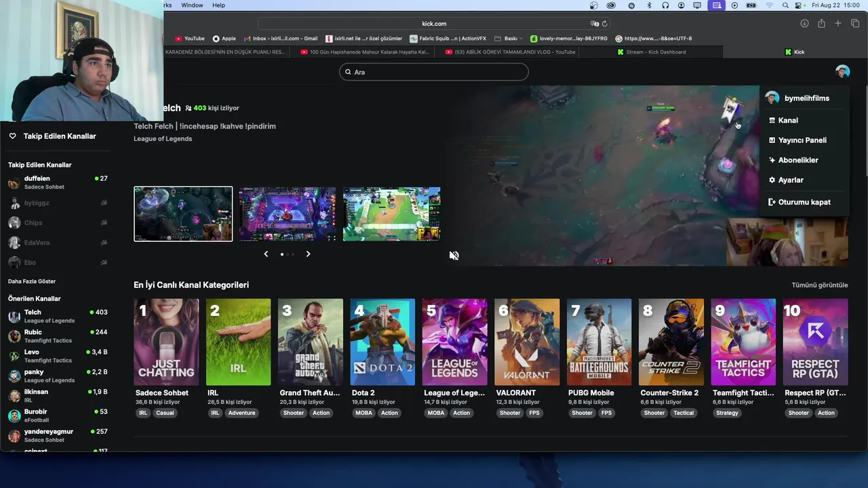Open the macOS Help menu
This screenshot has height=488, width=868.
pyautogui.click(x=218, y=5)
